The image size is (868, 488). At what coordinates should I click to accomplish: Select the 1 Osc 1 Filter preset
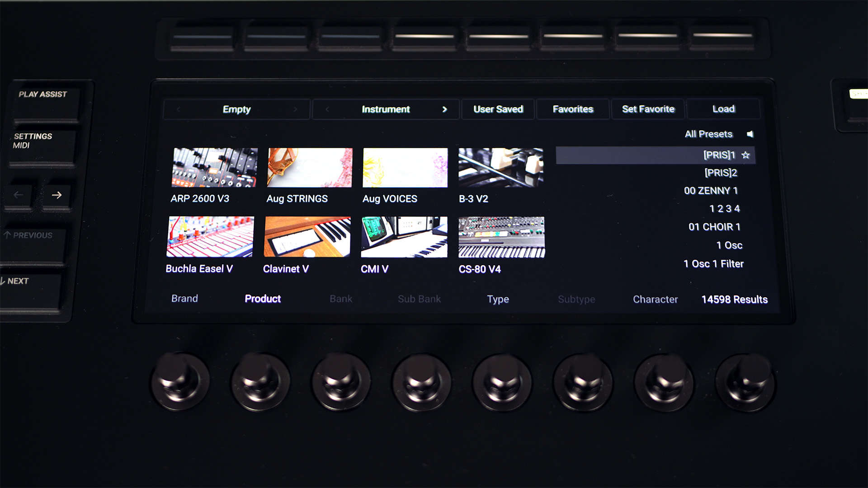click(713, 264)
